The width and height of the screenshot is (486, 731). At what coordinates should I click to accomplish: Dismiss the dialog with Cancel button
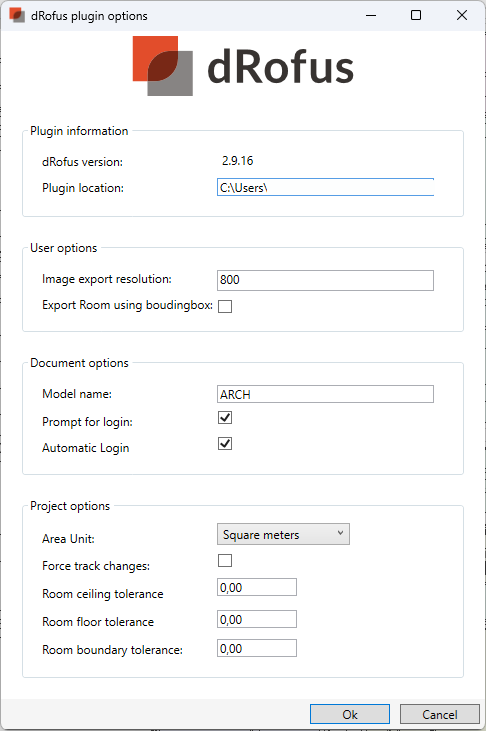439,714
